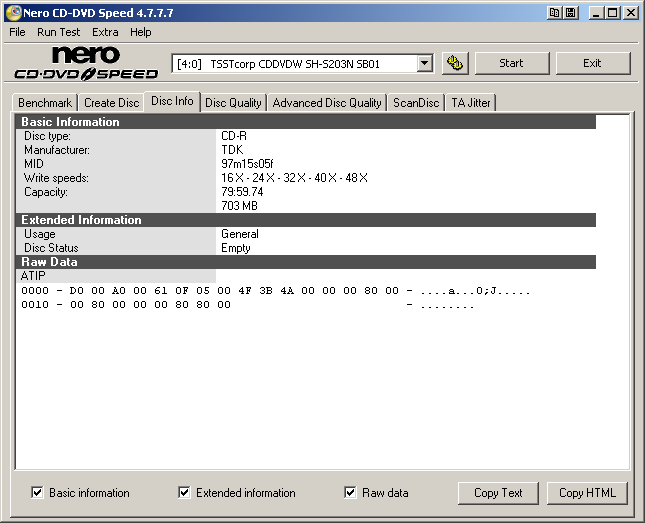The height and width of the screenshot is (523, 645).
Task: Click the TSSTcorp drive name field
Action: click(293, 63)
